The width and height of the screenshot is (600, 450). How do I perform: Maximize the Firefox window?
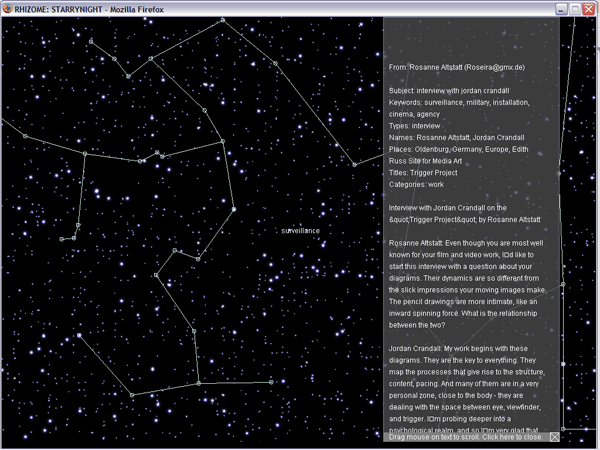[575, 9]
